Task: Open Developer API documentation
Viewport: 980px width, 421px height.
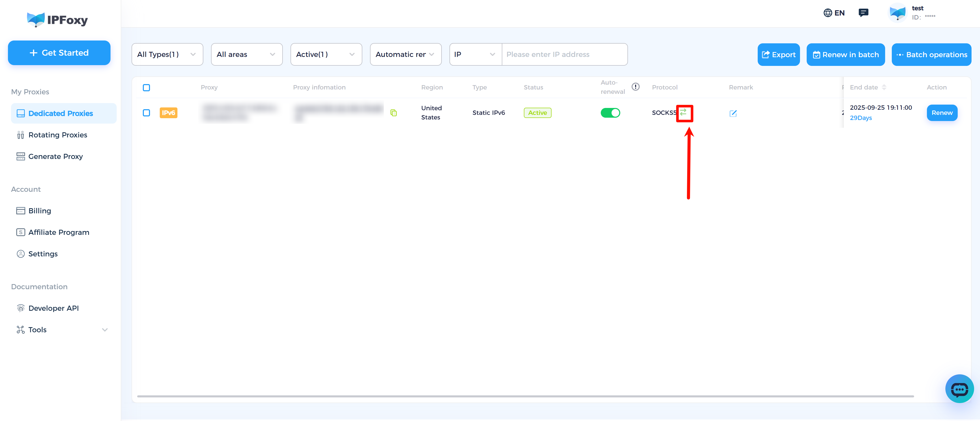Action: [54, 308]
